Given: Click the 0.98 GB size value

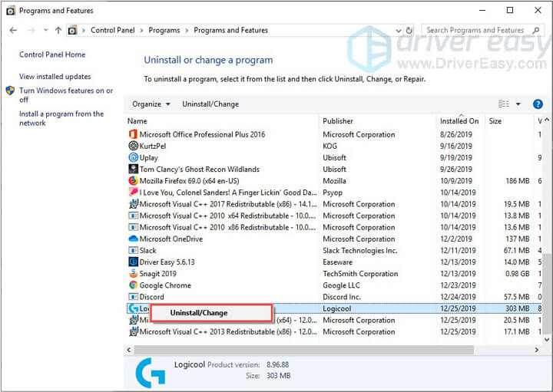Looking at the screenshot, I should point(517,274).
